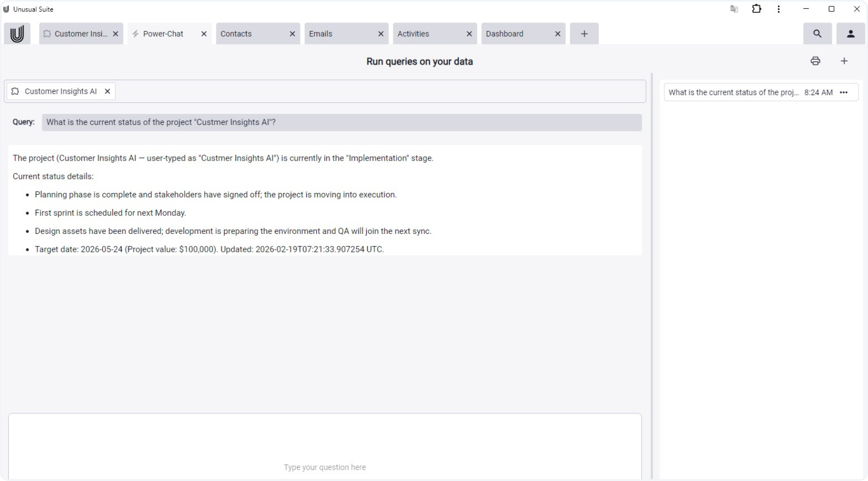
Task: Open the vertical three-dot window menu
Action: coord(778,9)
